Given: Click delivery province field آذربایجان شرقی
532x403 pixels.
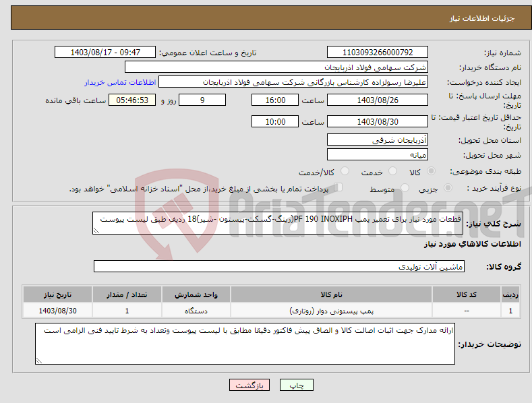Looking at the screenshot, I should coord(378,139).
